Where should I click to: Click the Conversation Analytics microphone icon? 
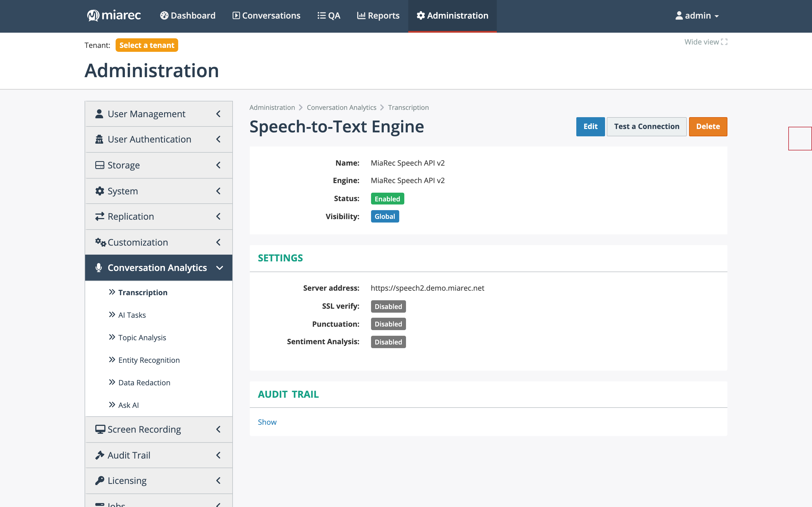click(99, 268)
